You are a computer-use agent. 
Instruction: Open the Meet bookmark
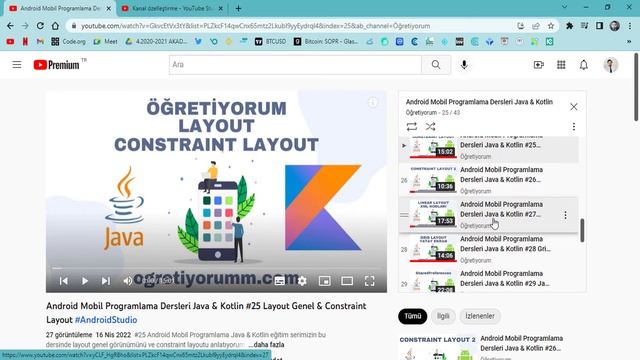105,41
